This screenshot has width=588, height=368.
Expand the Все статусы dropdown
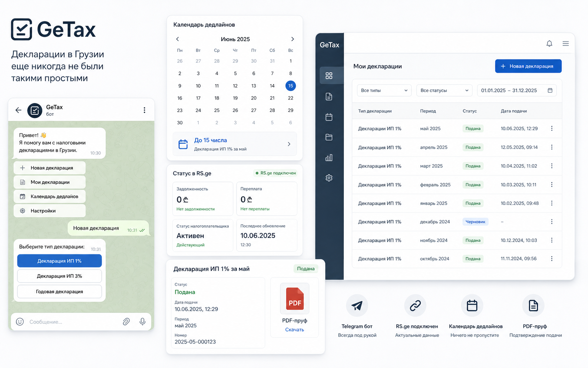(444, 90)
